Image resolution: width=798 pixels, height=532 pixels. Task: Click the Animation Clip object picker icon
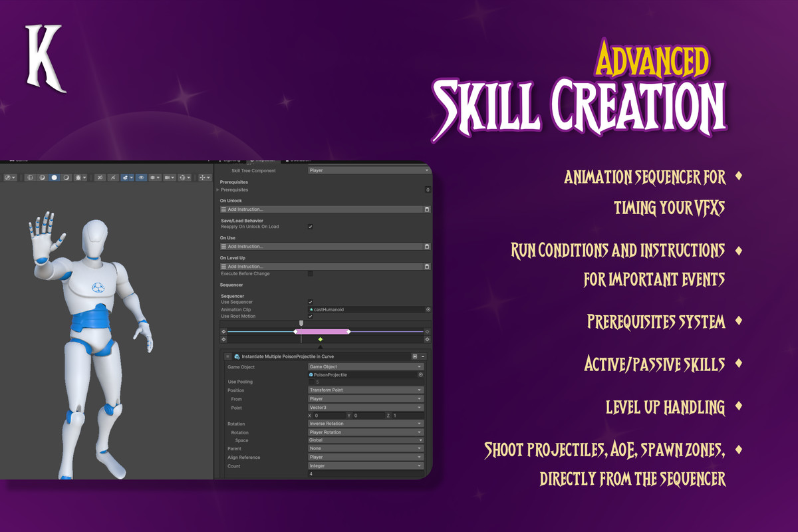tap(428, 309)
